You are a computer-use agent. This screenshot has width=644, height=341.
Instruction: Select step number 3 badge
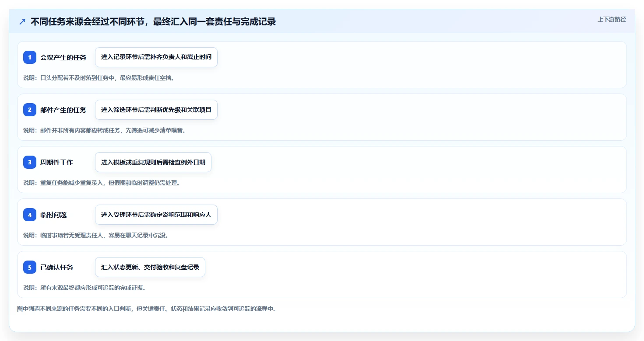click(x=30, y=162)
